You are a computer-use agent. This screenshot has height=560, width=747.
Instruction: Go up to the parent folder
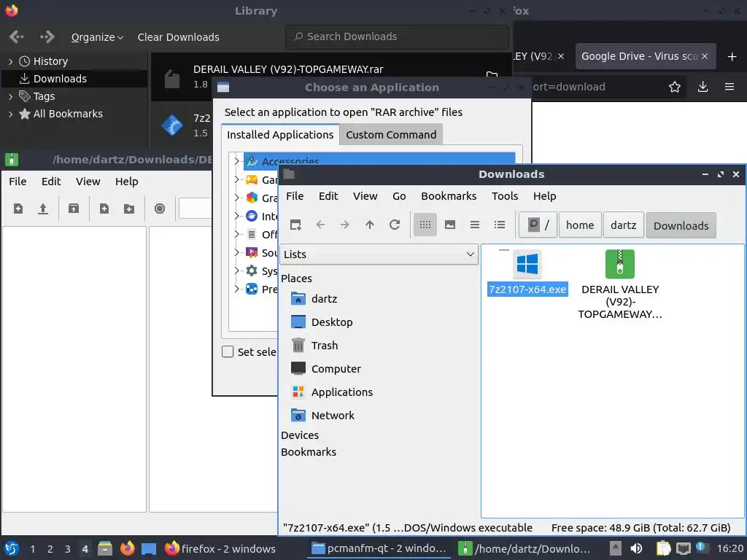(370, 225)
